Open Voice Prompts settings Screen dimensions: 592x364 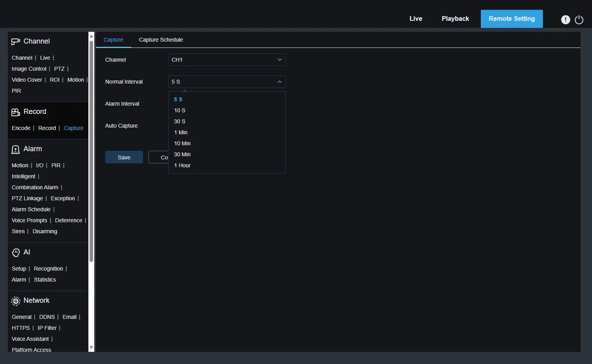coord(29,220)
